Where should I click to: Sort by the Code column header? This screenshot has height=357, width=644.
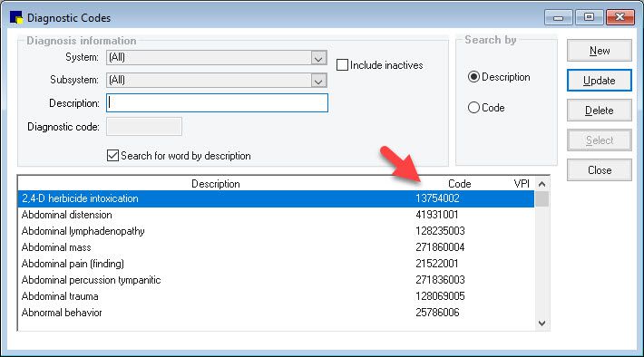459,183
